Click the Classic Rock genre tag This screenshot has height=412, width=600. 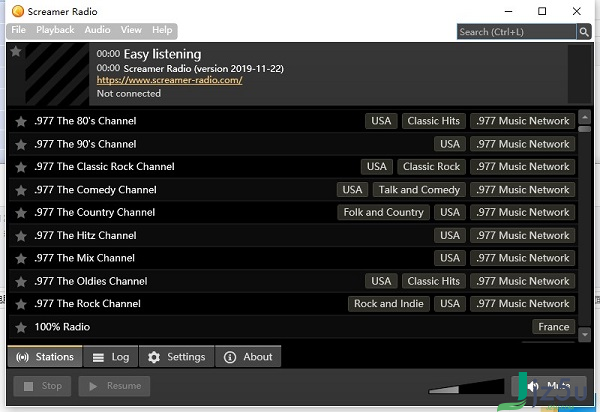pyautogui.click(x=431, y=167)
